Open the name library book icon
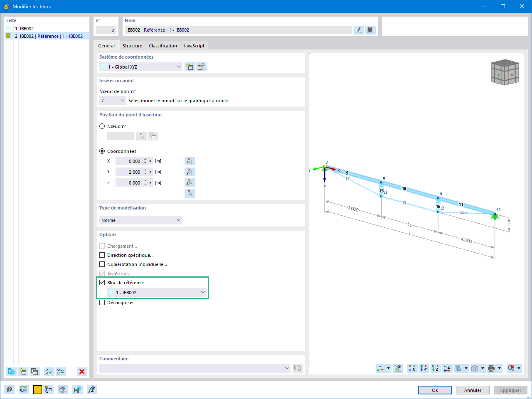532x399 pixels. [370, 30]
